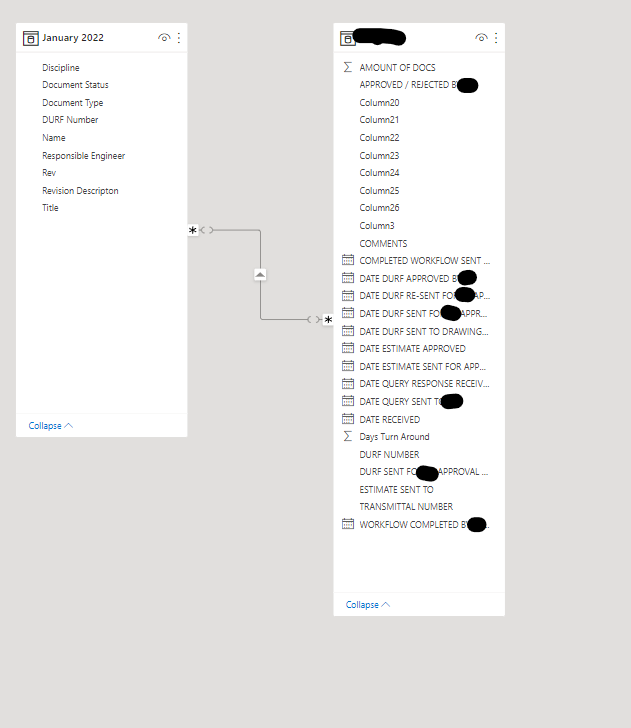The image size is (631, 728).
Task: Select the Days Turn Around field text
Action: click(x=394, y=437)
